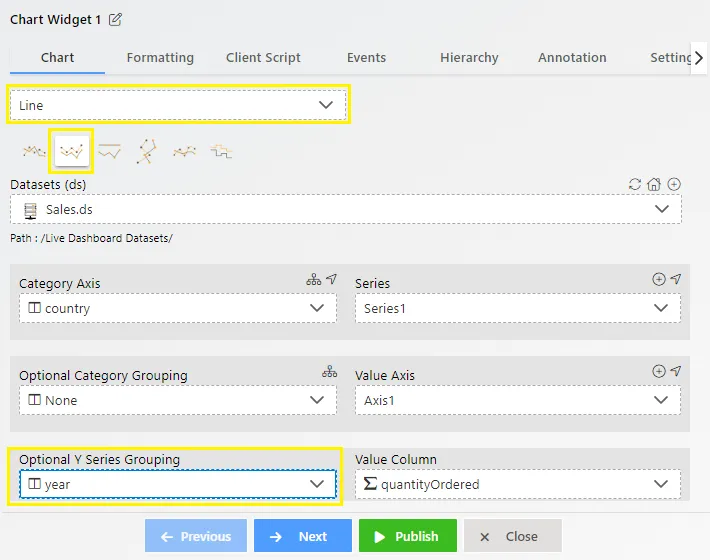Choose the step line subtype icon
710x560 pixels.
221,151
